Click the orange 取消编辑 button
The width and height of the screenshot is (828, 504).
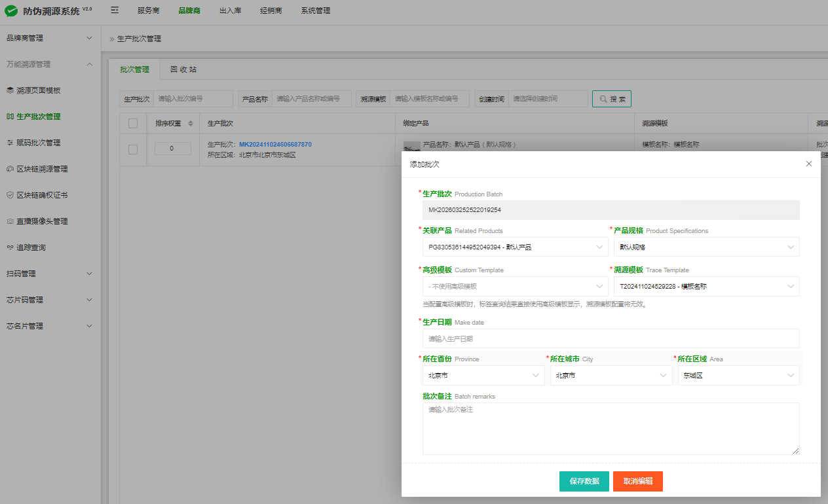(637, 481)
